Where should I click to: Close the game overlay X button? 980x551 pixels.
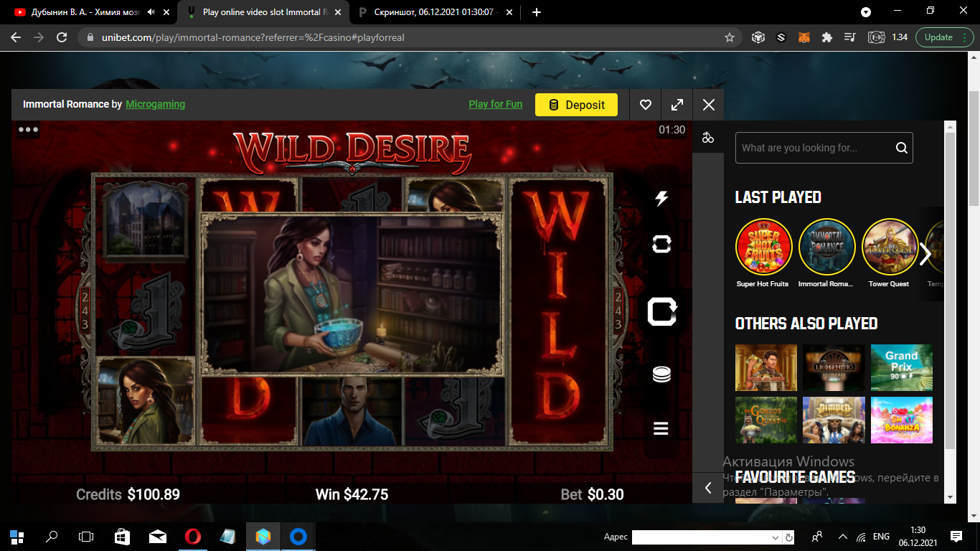click(x=709, y=105)
